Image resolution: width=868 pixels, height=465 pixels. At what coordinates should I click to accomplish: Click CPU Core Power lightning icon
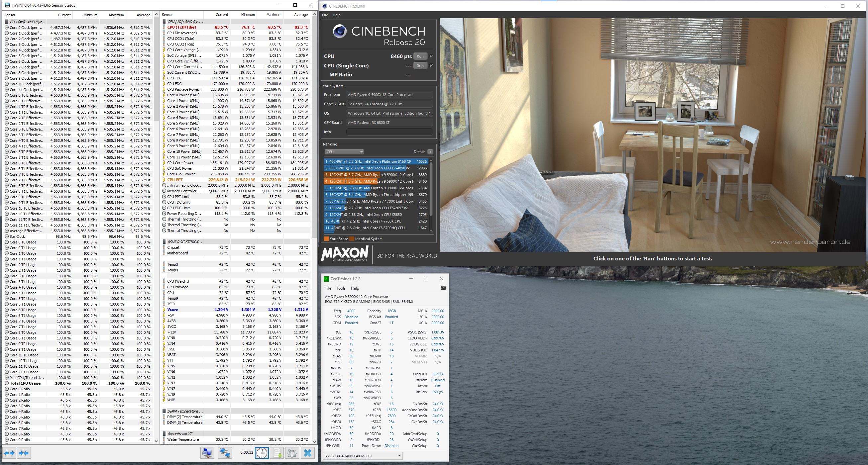(164, 163)
